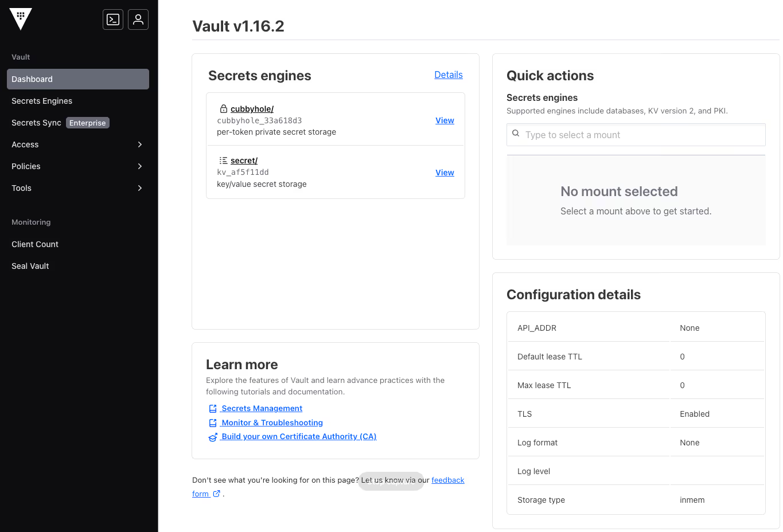View the cubbyhole secrets engine
This screenshot has width=783, height=532.
pyautogui.click(x=445, y=120)
